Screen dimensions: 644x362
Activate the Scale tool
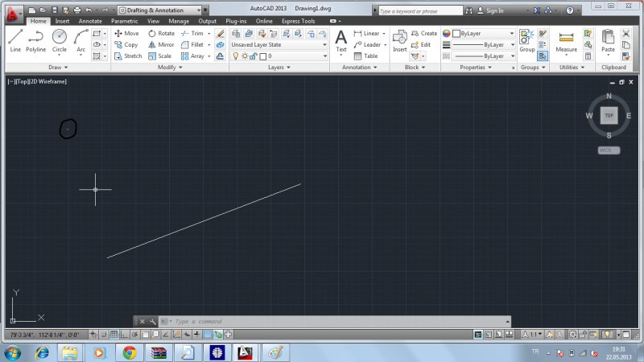pyautogui.click(x=159, y=56)
